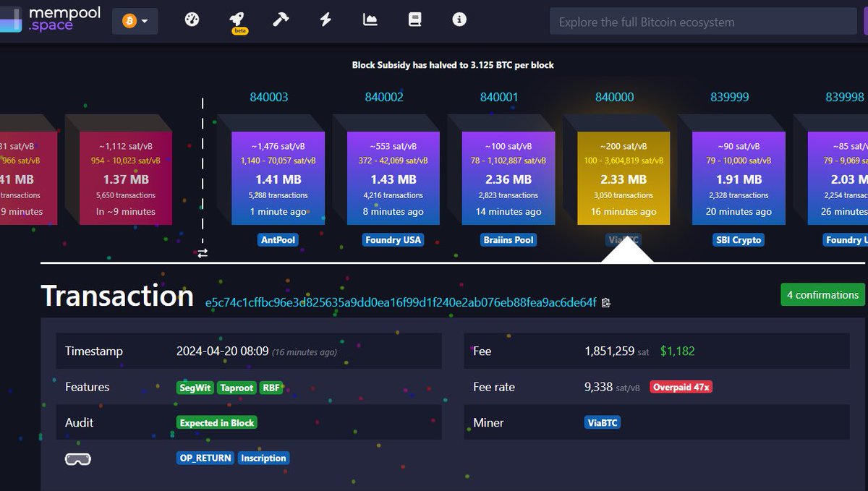
Task: Click the Inscription tag
Action: [x=263, y=458]
